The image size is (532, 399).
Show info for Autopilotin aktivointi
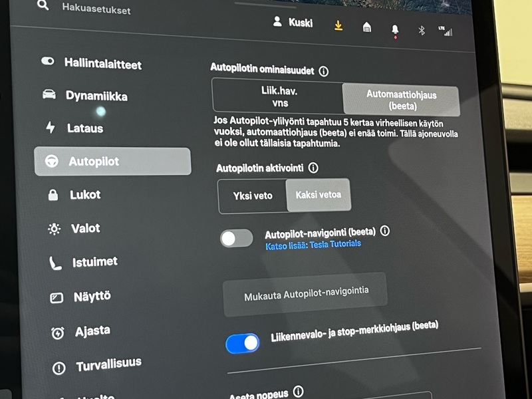(x=313, y=168)
